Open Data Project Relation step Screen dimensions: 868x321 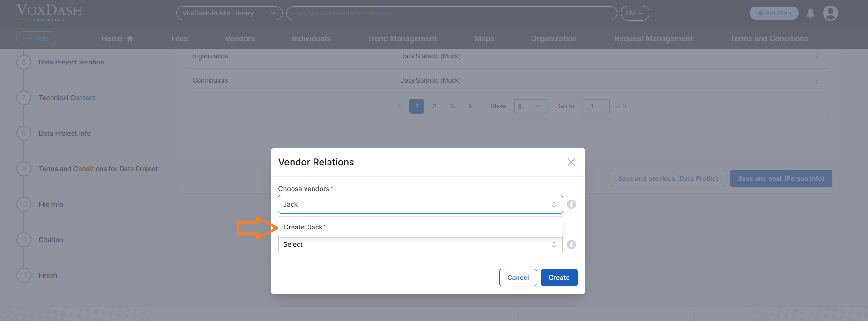pos(71,62)
